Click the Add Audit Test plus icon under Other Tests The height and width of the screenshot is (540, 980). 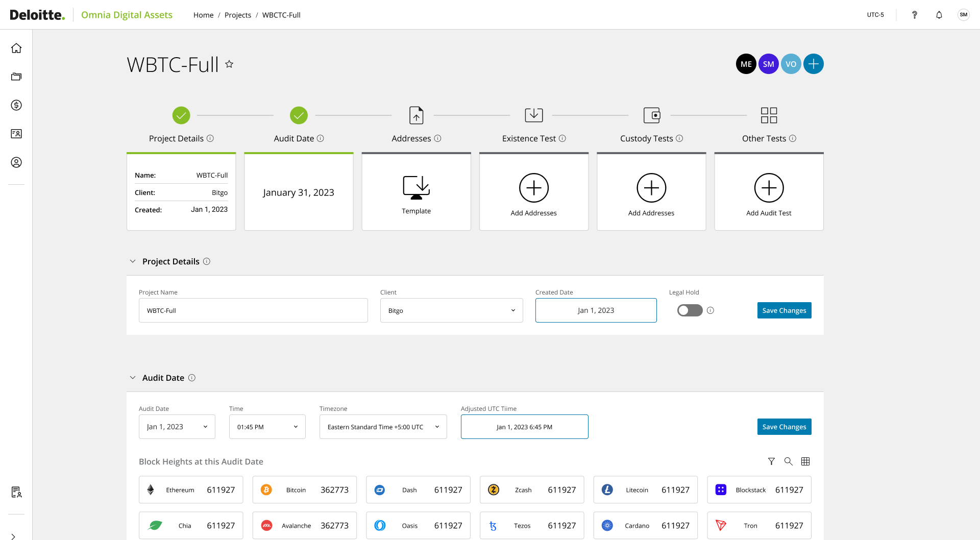tap(769, 187)
